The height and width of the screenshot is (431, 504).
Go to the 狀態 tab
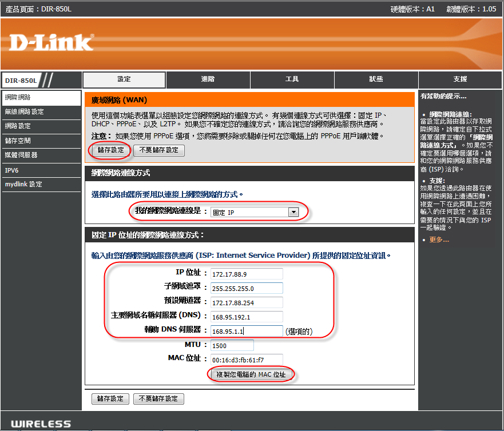pos(376,79)
